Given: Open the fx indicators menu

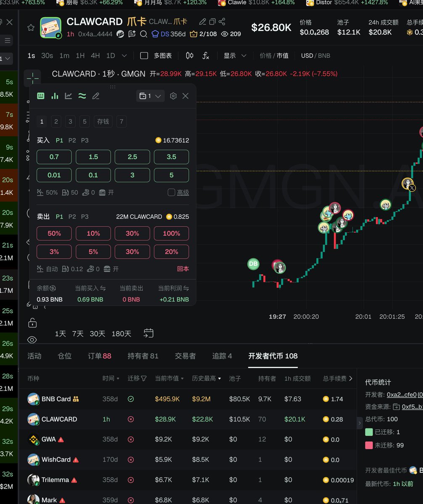Looking at the screenshot, I should click(x=206, y=55).
